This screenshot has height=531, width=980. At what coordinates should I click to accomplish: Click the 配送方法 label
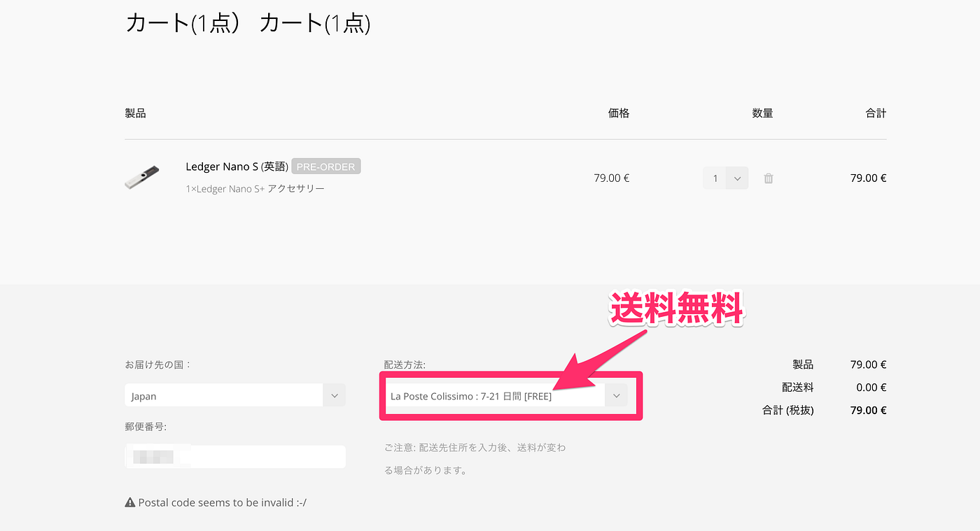coord(405,364)
